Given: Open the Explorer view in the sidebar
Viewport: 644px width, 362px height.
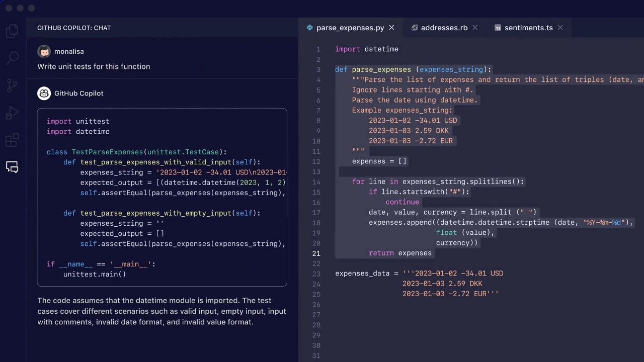Looking at the screenshot, I should pos(12,31).
